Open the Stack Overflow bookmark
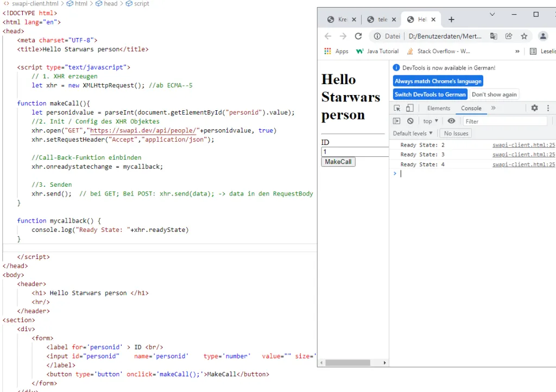The width and height of the screenshot is (556, 392). pos(438,52)
